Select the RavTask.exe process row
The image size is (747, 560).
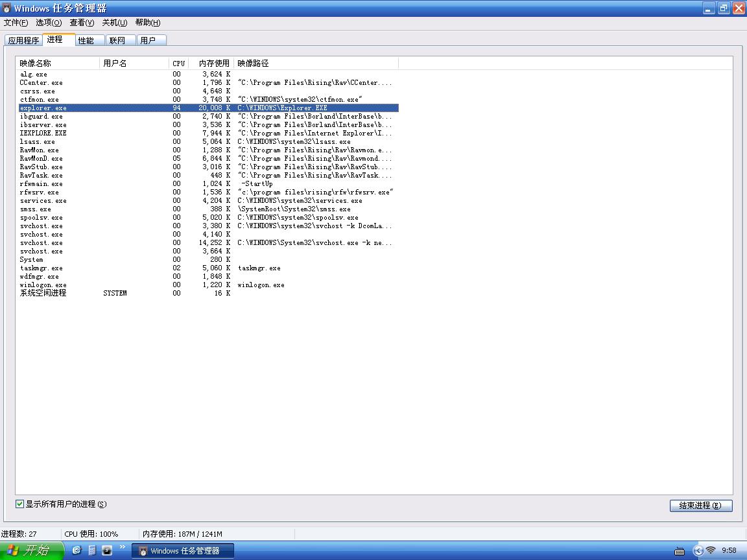click(x=209, y=175)
